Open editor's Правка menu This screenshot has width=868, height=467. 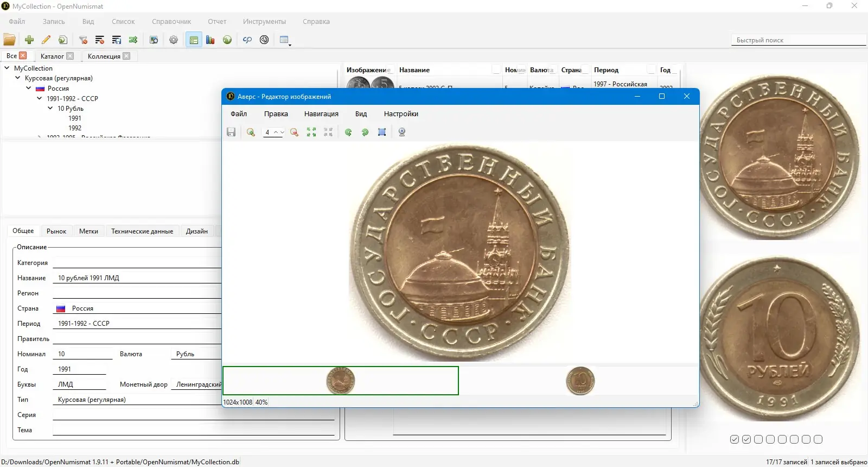pyautogui.click(x=276, y=113)
